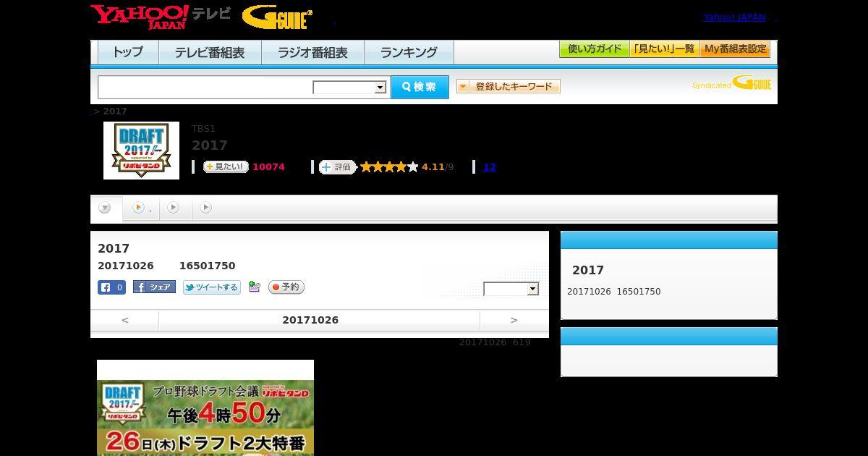Click Facebook like count button
Viewport: 868px width, 456px height.
(111, 287)
